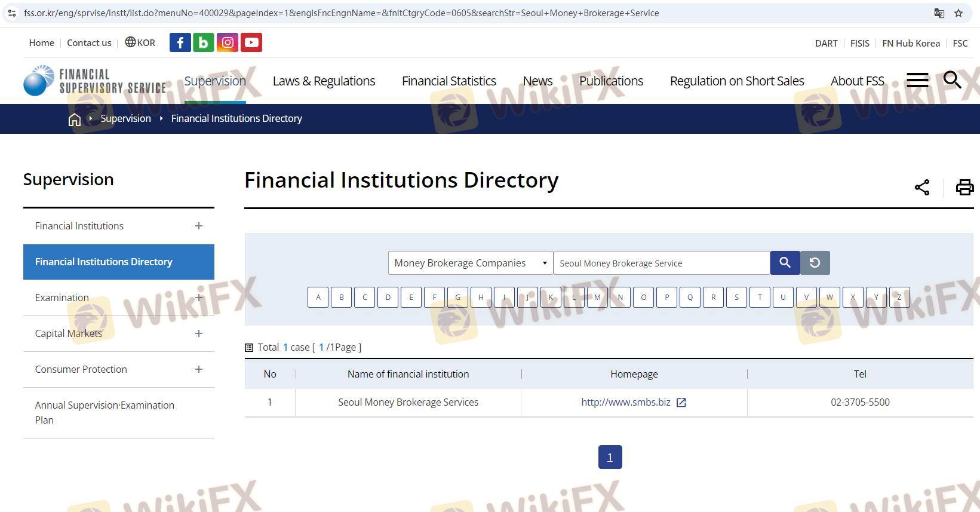Click Supervision in the breadcrumb trail
The height and width of the screenshot is (512, 980).
pyautogui.click(x=125, y=118)
